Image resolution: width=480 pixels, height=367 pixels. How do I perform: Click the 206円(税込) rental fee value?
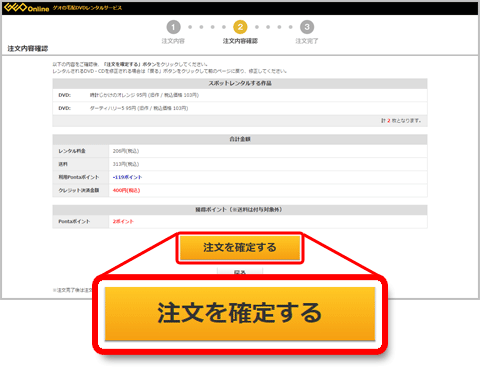click(x=126, y=151)
